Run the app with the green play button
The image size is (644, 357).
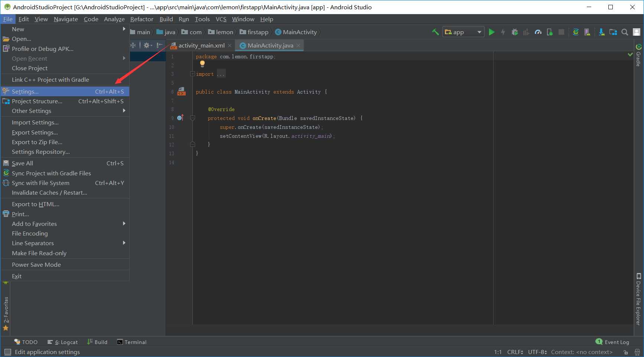click(x=492, y=32)
